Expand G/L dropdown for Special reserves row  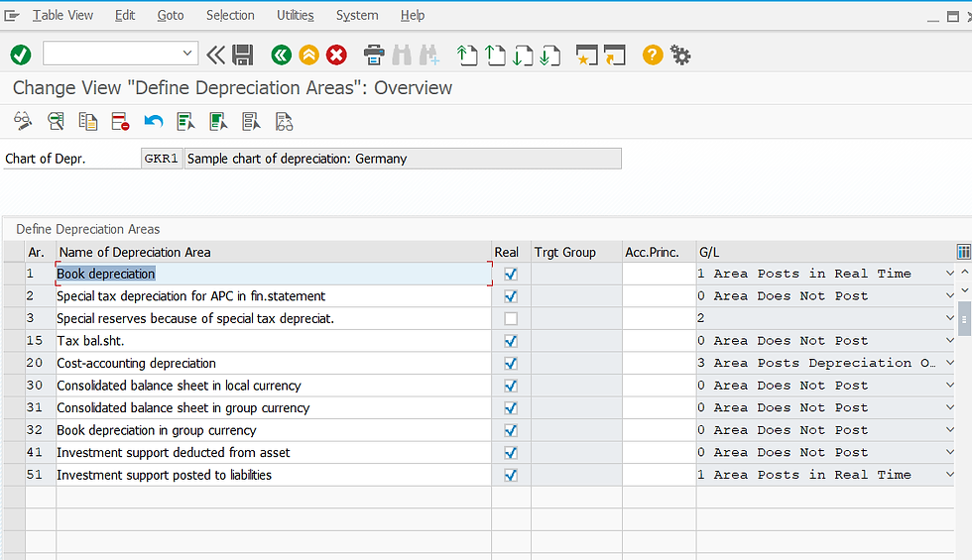pyautogui.click(x=949, y=318)
